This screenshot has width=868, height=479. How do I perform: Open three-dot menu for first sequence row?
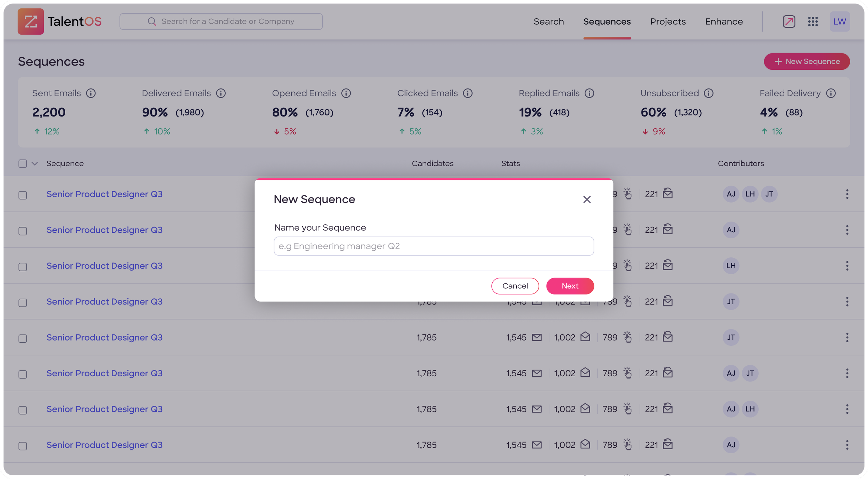(847, 194)
